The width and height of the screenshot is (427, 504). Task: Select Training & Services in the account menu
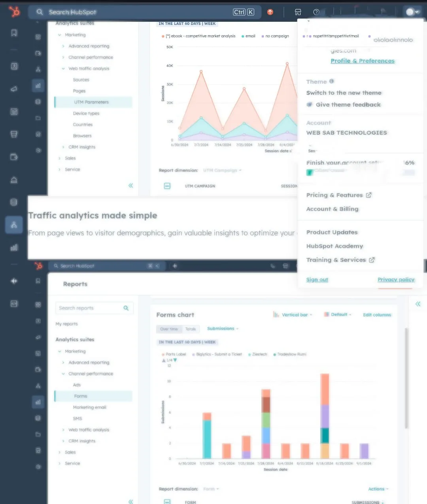(340, 260)
